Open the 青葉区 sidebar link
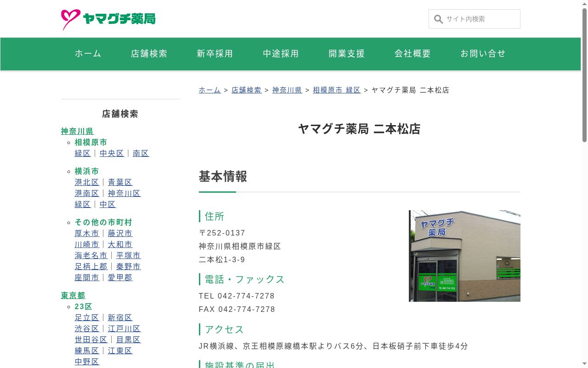 coord(120,183)
